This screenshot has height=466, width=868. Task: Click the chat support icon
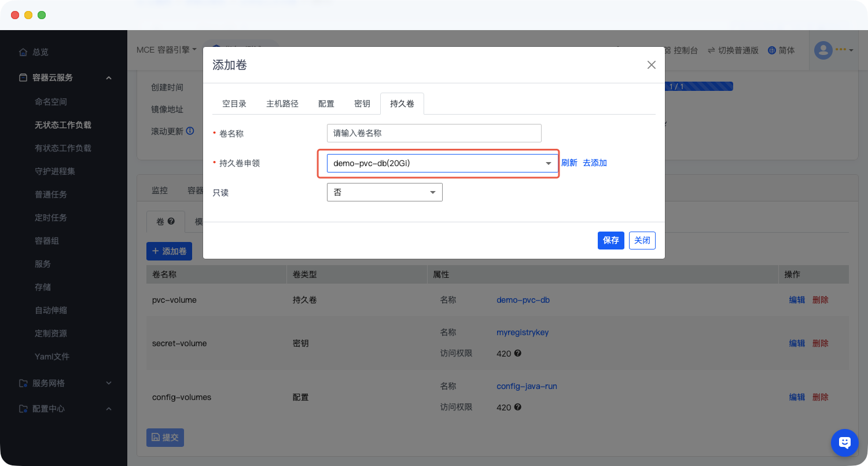(844, 443)
